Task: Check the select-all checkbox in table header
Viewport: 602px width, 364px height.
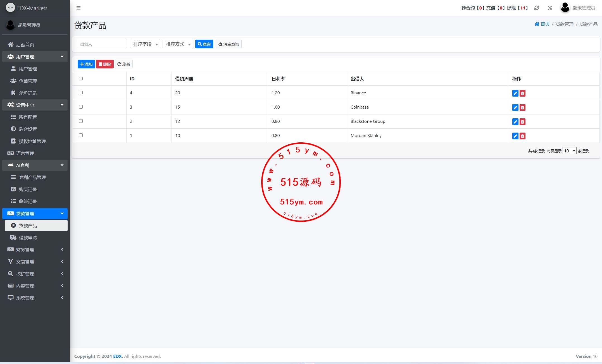Action: 81,78
